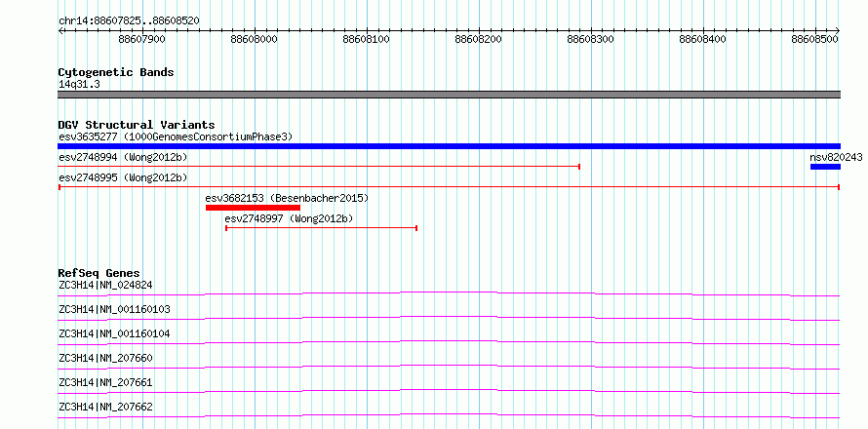Click the RefSeq Genes track title
This screenshot has width=868, height=429.
[99, 273]
